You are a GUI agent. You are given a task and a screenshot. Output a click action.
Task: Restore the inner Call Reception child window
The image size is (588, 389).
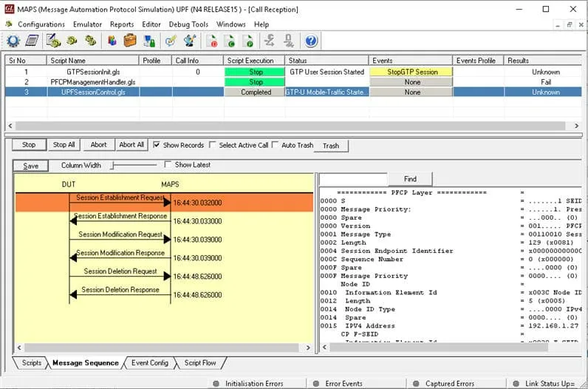[570, 25]
